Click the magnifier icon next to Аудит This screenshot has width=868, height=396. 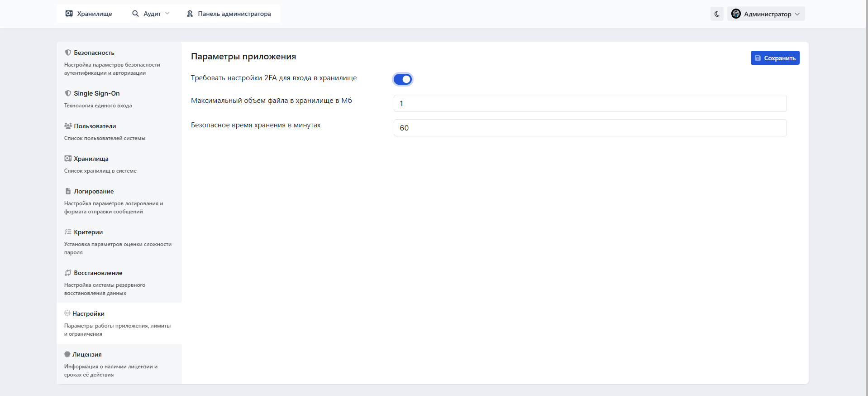(135, 14)
